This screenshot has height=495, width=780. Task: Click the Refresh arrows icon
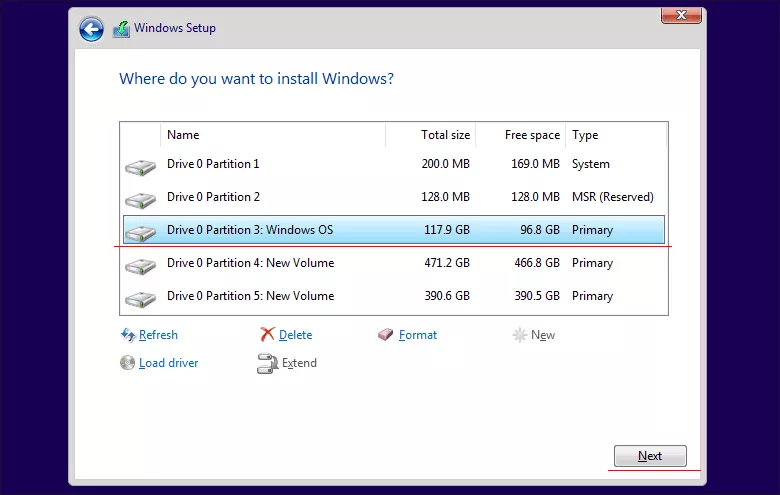(128, 335)
